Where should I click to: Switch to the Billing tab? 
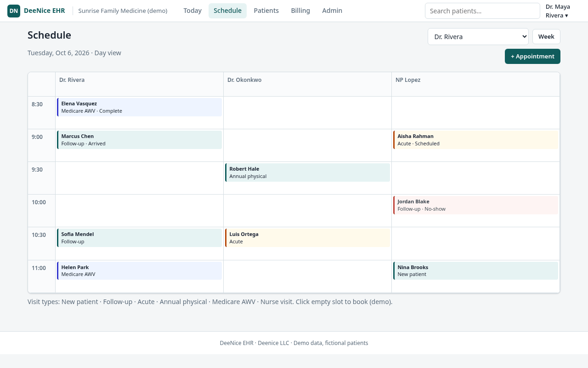point(300,11)
